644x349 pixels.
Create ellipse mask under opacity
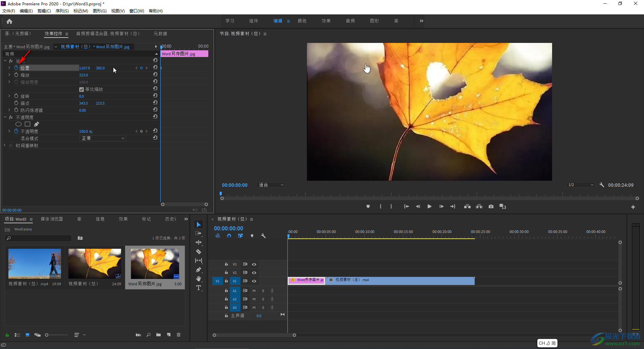[18, 124]
